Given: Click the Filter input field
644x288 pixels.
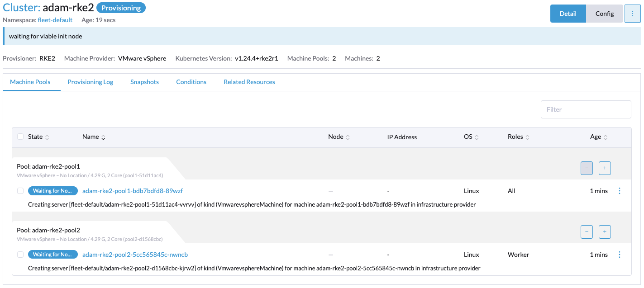Looking at the screenshot, I should pos(586,109).
